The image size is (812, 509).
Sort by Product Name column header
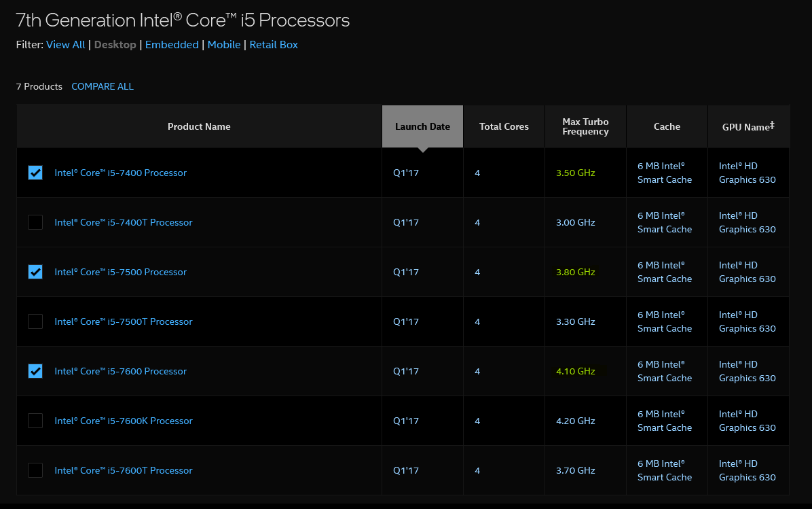tap(199, 126)
